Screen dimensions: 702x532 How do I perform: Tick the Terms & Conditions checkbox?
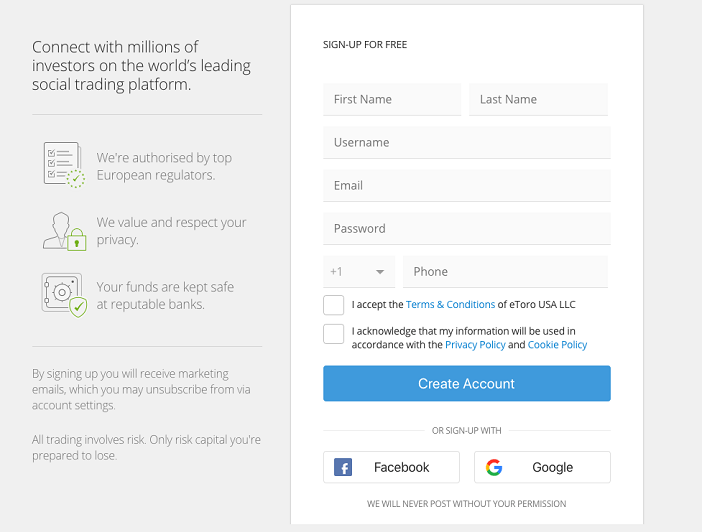pyautogui.click(x=334, y=305)
